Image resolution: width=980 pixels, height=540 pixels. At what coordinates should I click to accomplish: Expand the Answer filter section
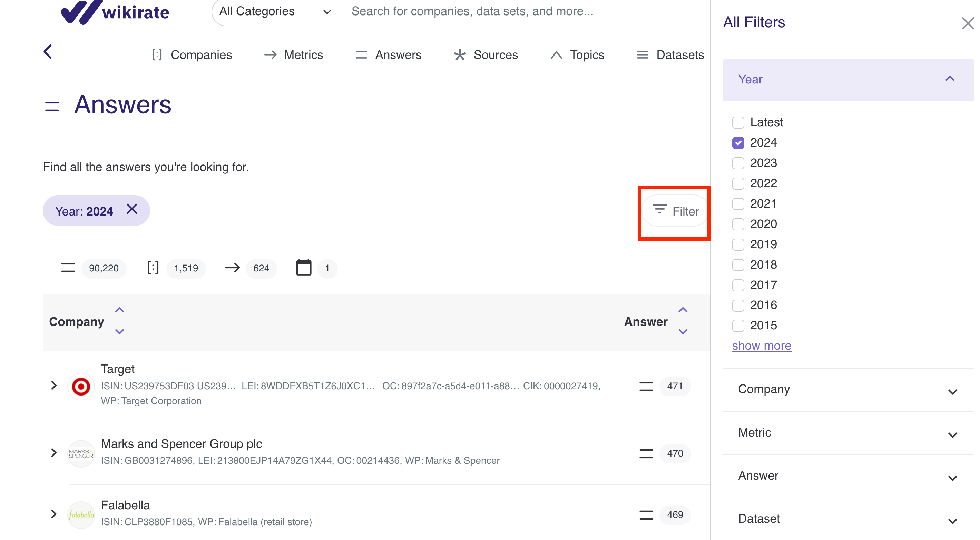pyautogui.click(x=848, y=476)
